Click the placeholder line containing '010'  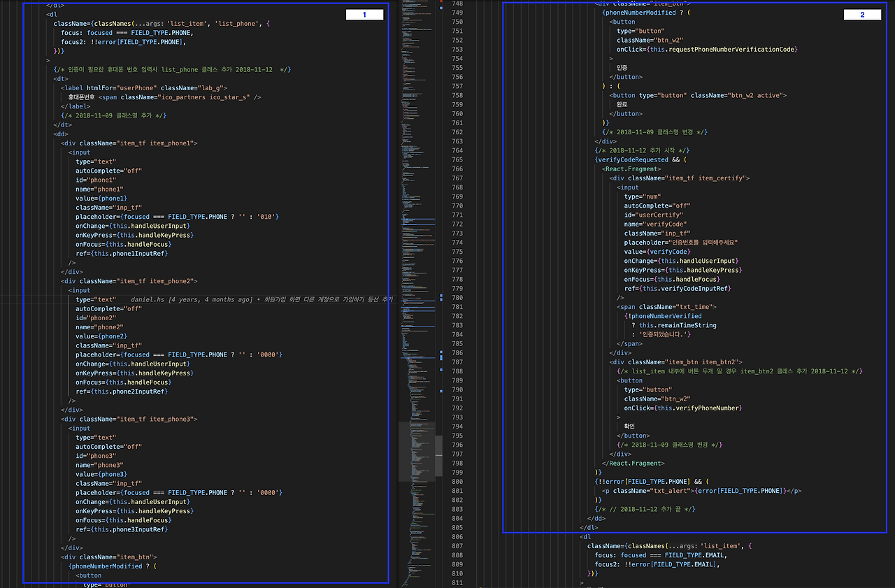178,217
